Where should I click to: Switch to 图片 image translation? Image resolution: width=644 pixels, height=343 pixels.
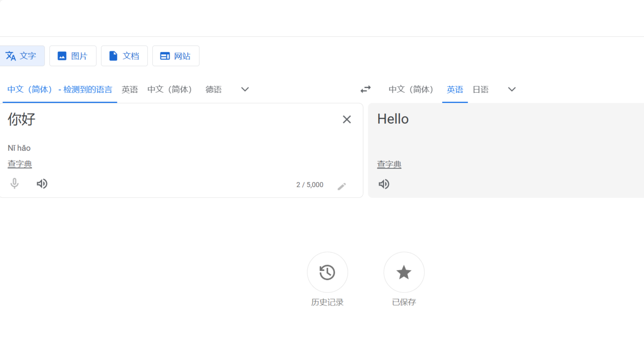73,56
